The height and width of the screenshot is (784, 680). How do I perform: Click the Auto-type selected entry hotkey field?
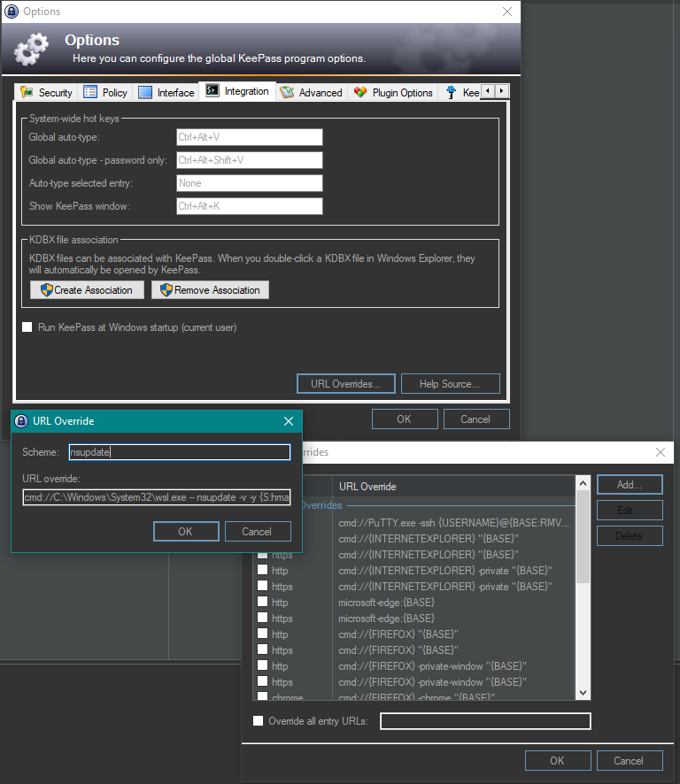click(250, 183)
